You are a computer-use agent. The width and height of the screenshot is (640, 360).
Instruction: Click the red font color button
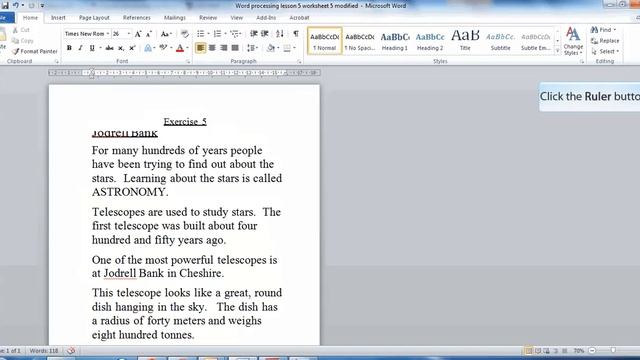[x=180, y=48]
